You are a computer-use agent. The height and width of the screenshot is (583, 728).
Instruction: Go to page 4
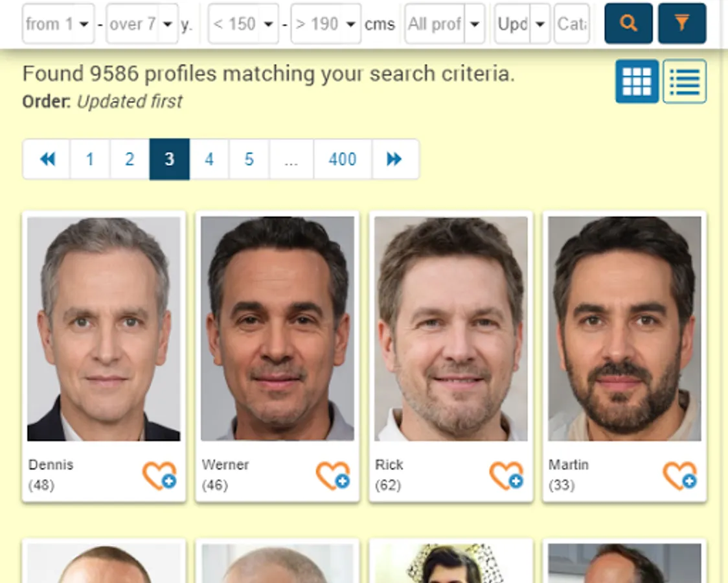tap(209, 159)
